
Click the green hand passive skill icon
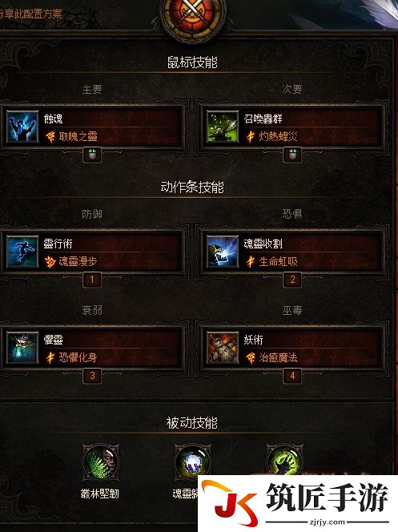[x=284, y=461]
